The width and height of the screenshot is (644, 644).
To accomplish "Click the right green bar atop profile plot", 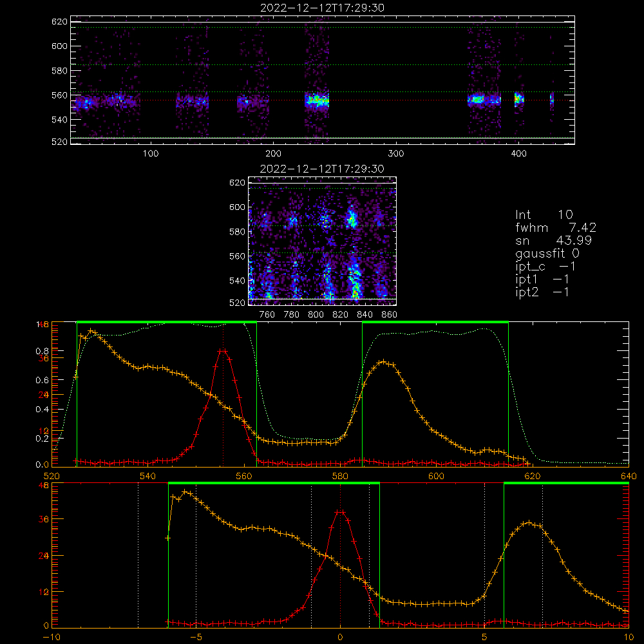I will (435, 322).
